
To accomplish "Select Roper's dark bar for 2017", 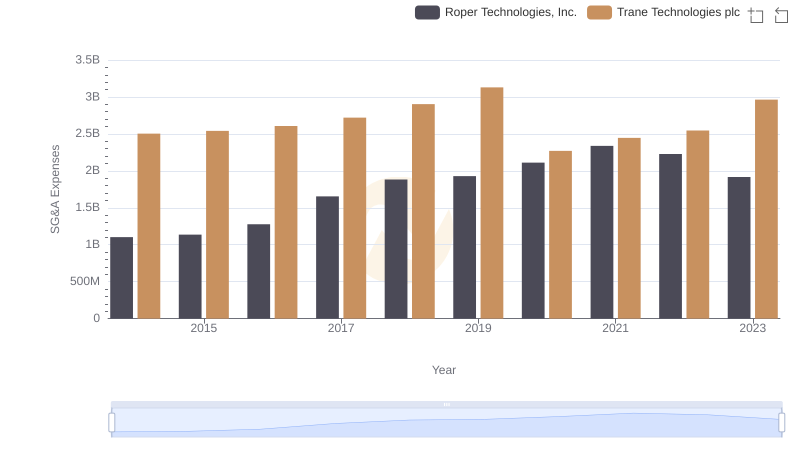I will click(x=328, y=258).
